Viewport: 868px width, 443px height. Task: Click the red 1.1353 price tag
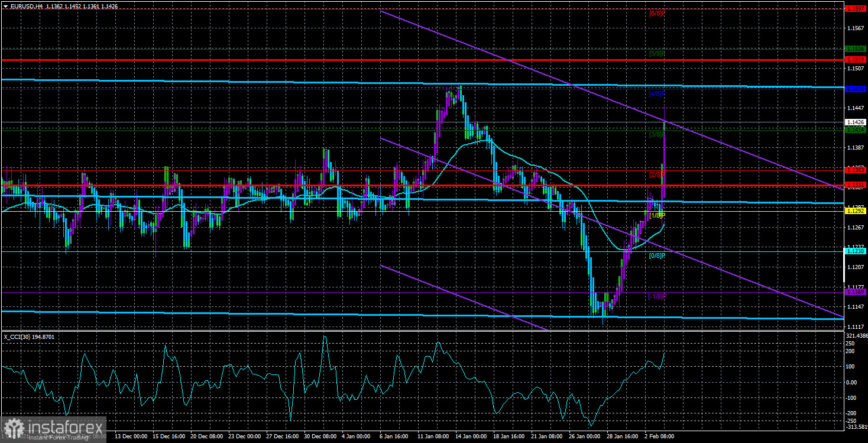856,170
